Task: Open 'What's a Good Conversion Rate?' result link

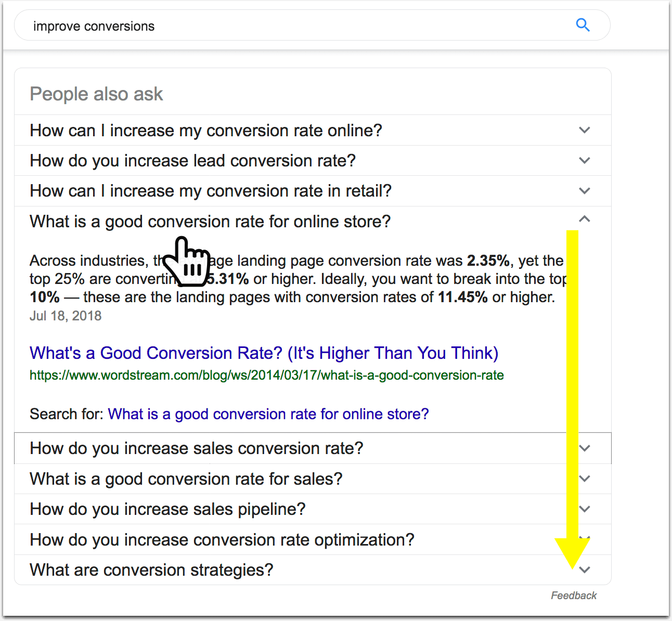Action: (x=264, y=353)
